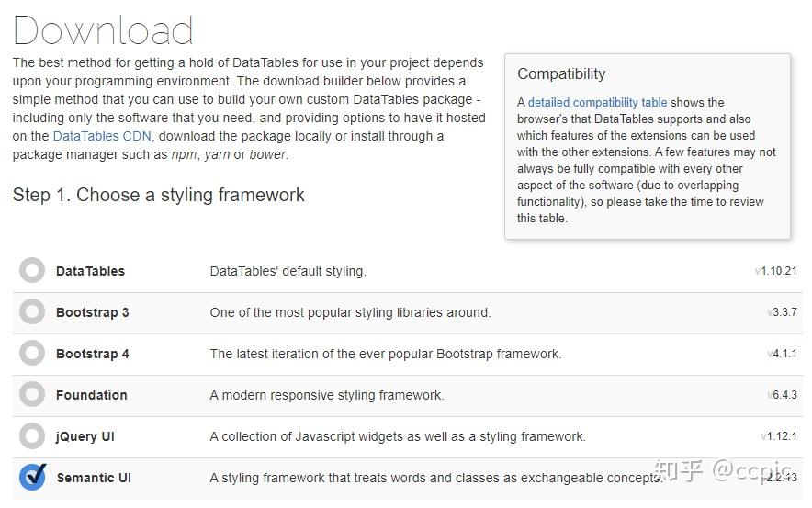Click the DataTables framework name label
The image size is (812, 508).
90,271
